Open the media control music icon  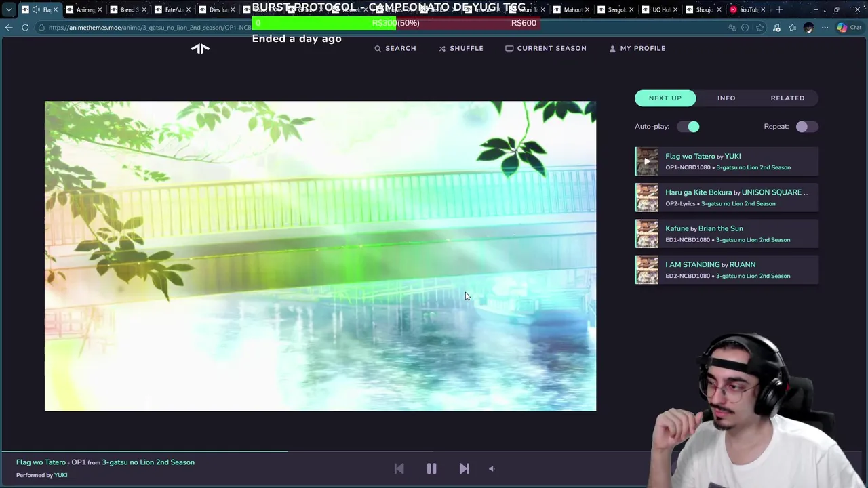(776, 28)
